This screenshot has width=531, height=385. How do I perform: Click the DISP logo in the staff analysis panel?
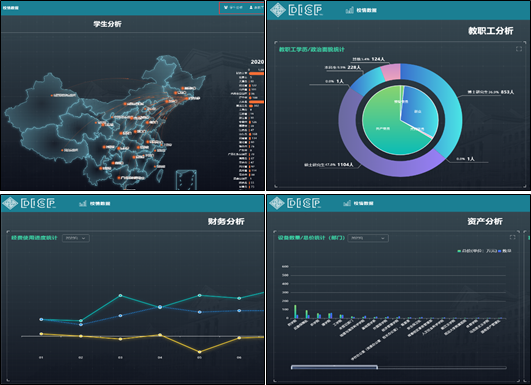pyautogui.click(x=296, y=10)
